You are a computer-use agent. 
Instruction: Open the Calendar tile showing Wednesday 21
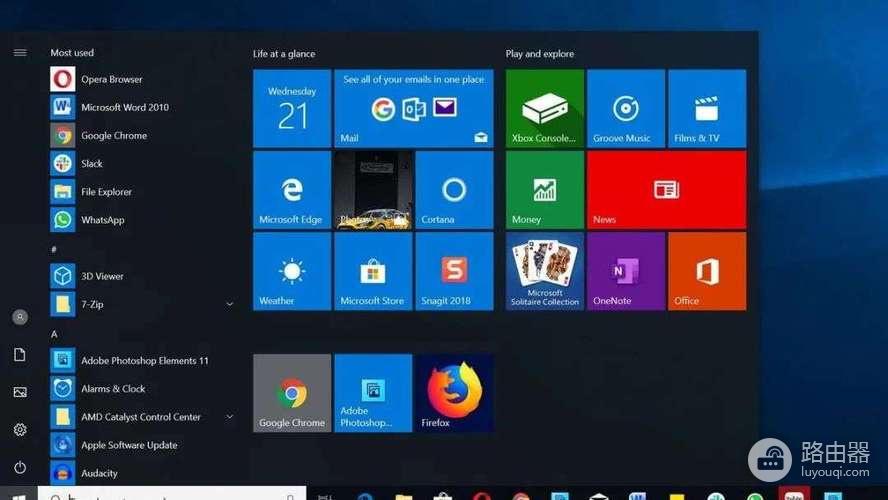tap(292, 108)
